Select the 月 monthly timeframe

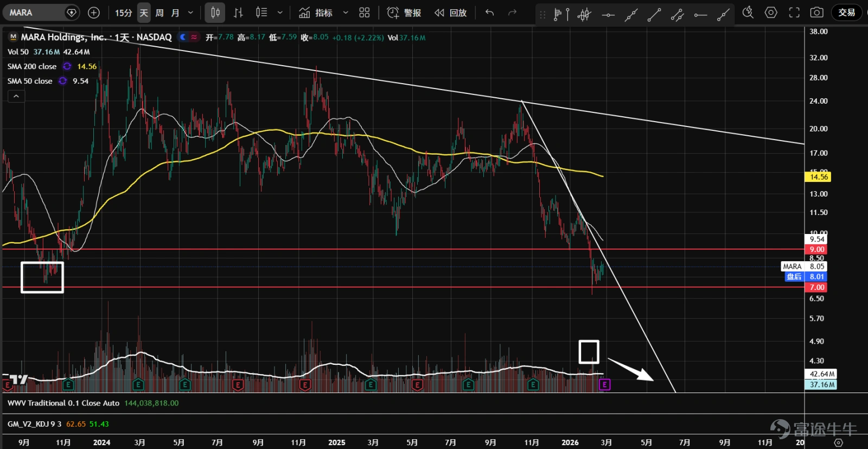click(x=175, y=12)
